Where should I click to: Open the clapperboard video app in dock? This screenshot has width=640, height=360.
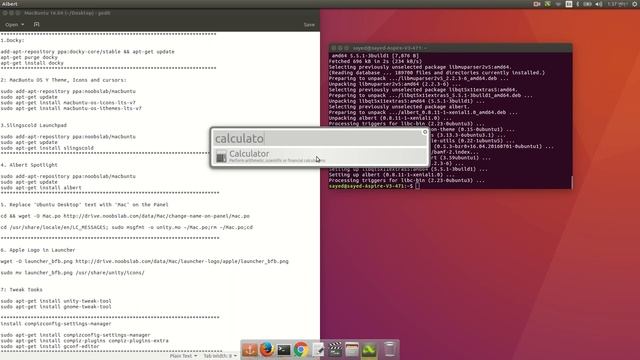coord(335,350)
